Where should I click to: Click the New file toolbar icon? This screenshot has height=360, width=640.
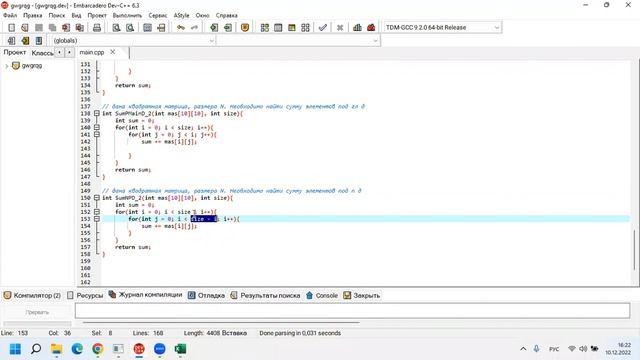(11, 28)
